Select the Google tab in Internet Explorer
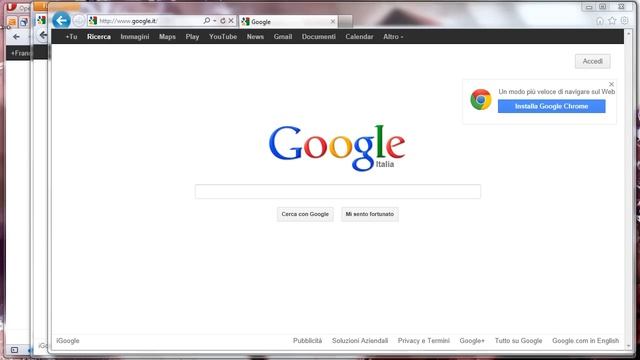 coord(288,22)
